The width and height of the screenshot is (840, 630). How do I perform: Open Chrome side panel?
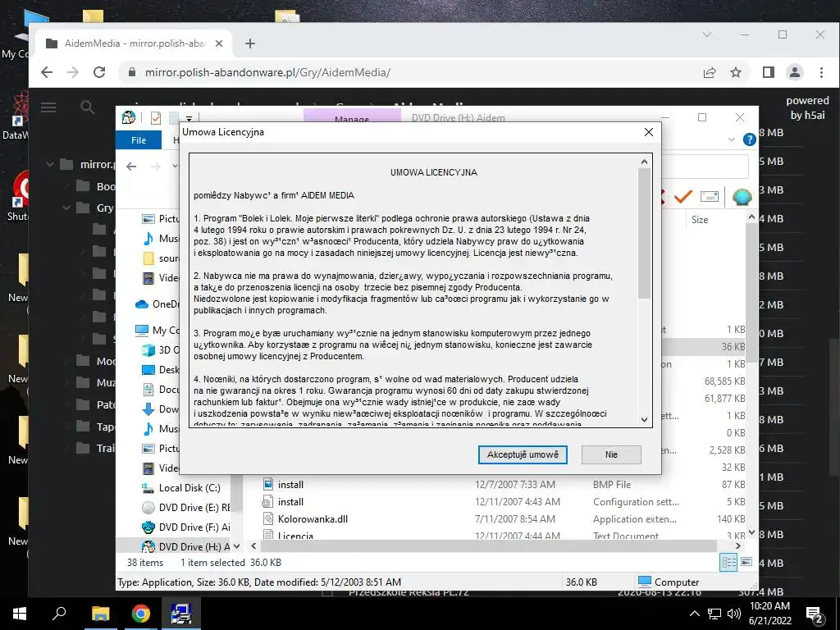(768, 72)
